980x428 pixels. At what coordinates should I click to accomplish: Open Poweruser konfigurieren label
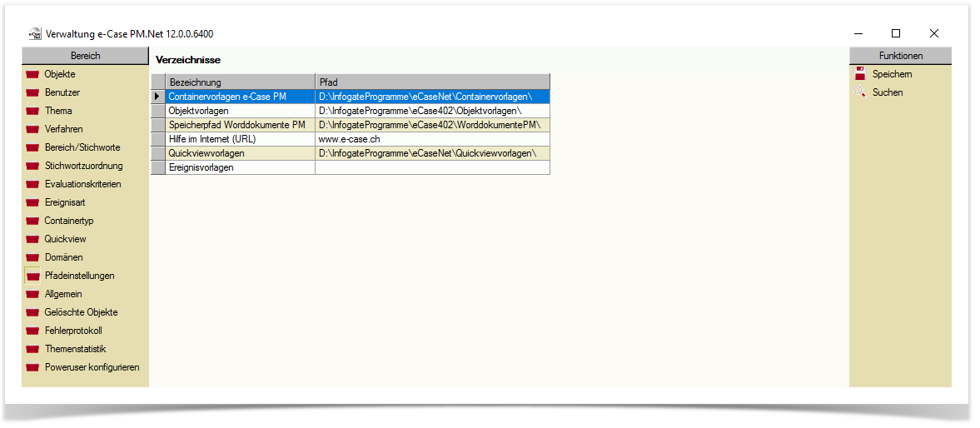[92, 367]
